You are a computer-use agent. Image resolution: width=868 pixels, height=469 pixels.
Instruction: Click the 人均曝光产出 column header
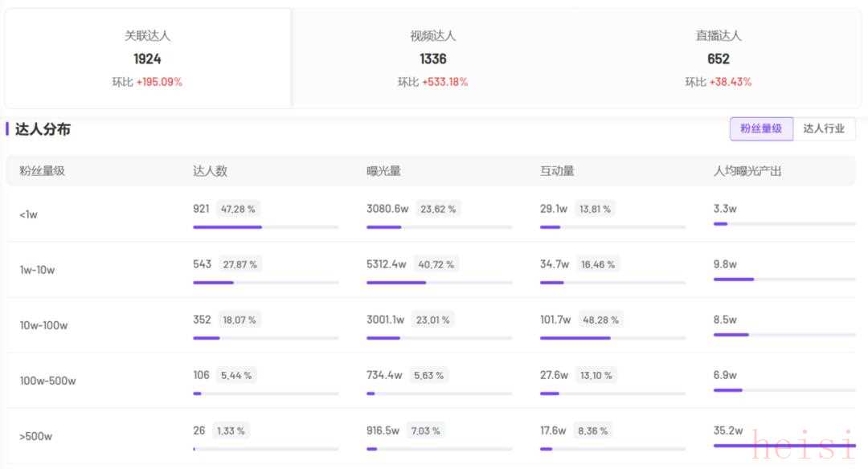(x=747, y=171)
